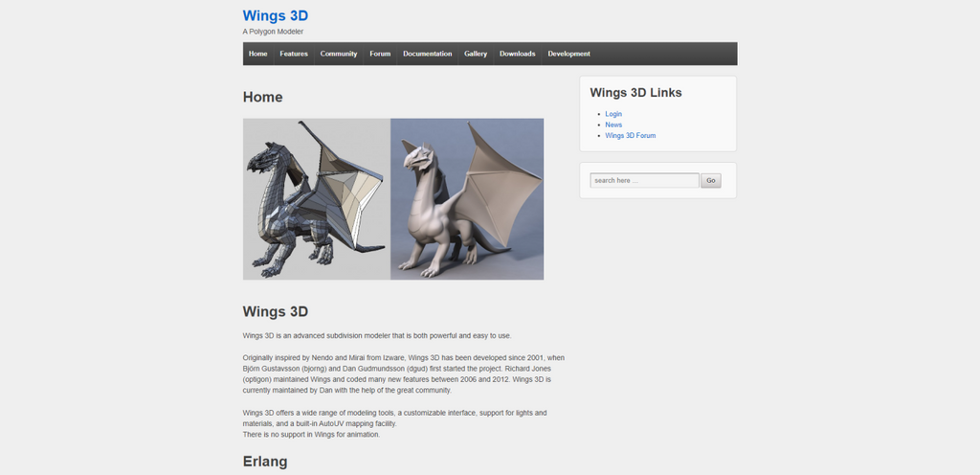Open the Forum navigation item

tap(380, 54)
